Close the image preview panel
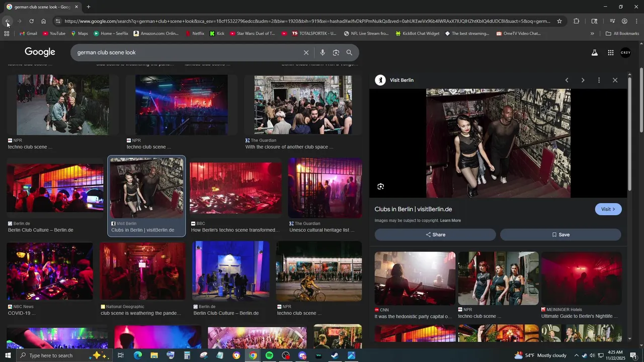Image resolution: width=644 pixels, height=362 pixels. click(x=615, y=80)
